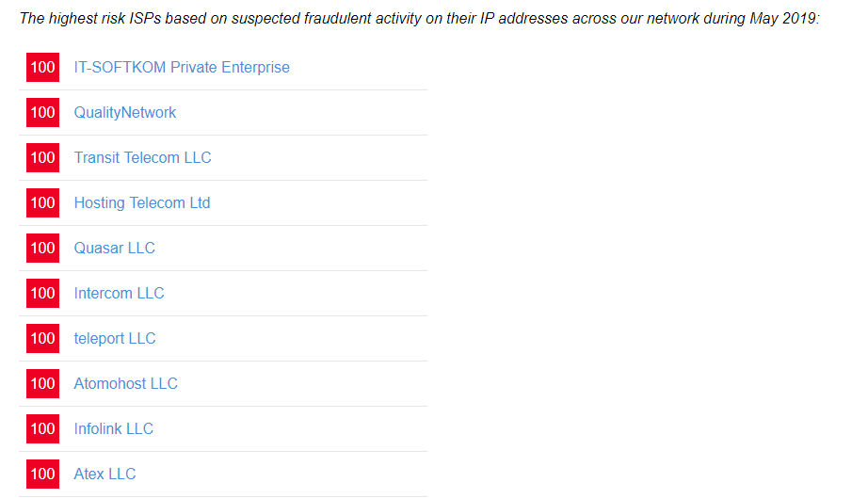Click the 100 score badge next to QualityNetwork
Screen dimensions: 868x499
(x=42, y=113)
